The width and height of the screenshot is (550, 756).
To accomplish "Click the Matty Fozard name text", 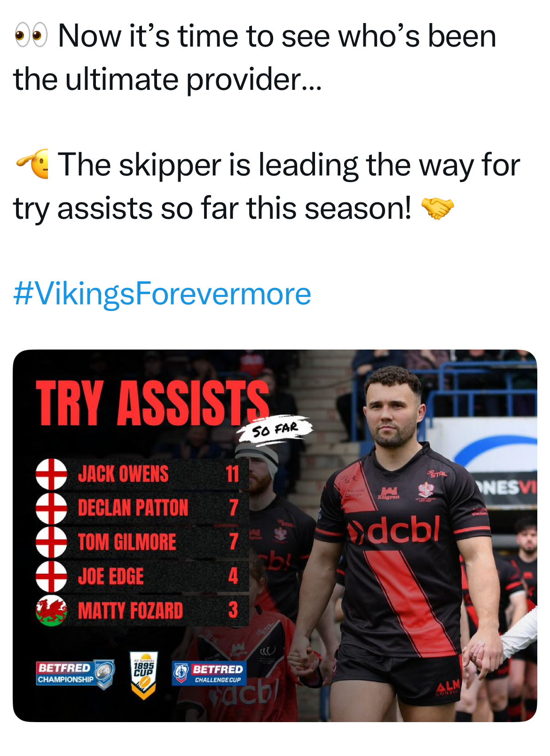I will pos(130,611).
